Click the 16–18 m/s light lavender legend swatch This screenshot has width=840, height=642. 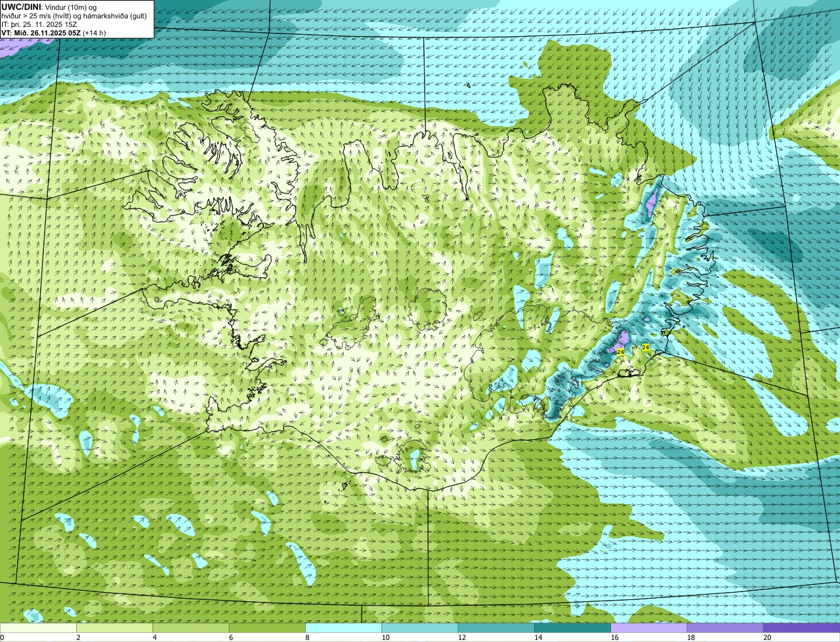(x=649, y=628)
